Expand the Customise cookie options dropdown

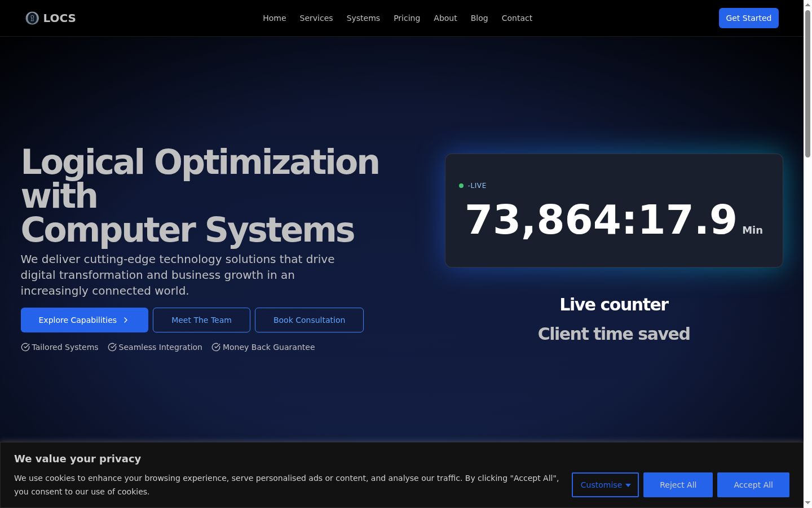click(x=605, y=485)
